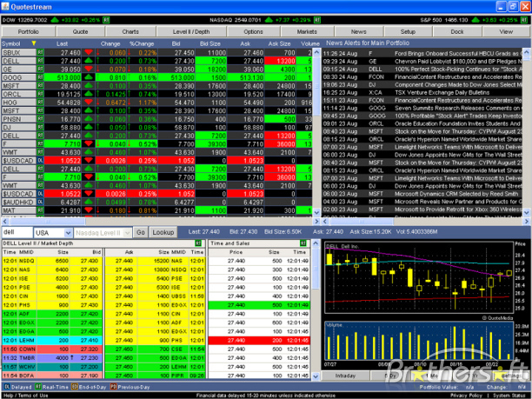Screen dimensions: 532x399
Task: Open the Portfolio tab
Action: coord(29,30)
